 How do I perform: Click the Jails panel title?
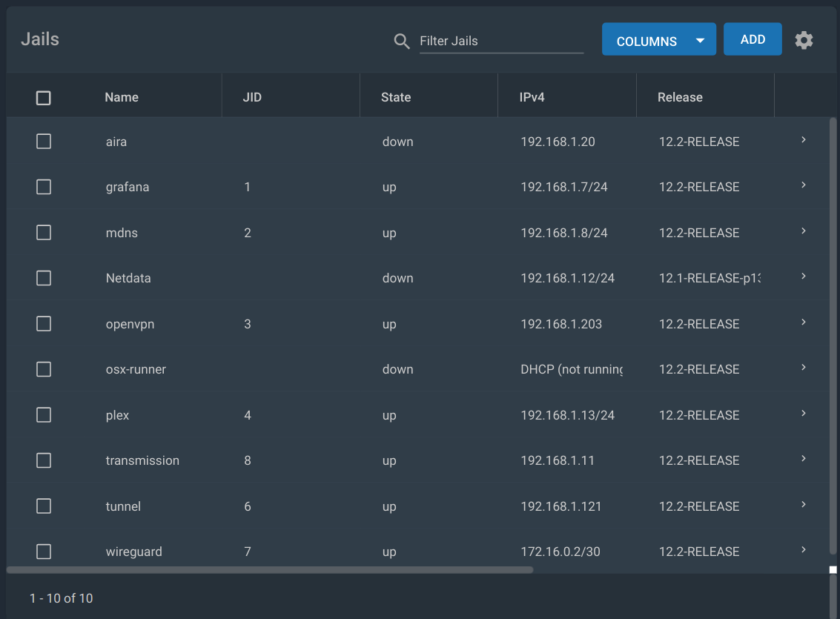point(40,39)
